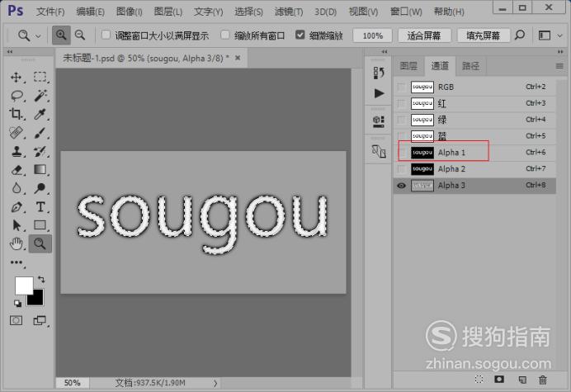
Task: Show the Alpha 2 channel visibility
Action: (401, 169)
